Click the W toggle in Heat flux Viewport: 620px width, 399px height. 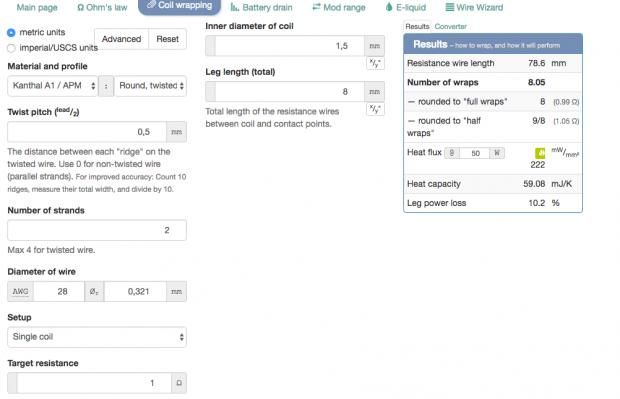point(497,153)
